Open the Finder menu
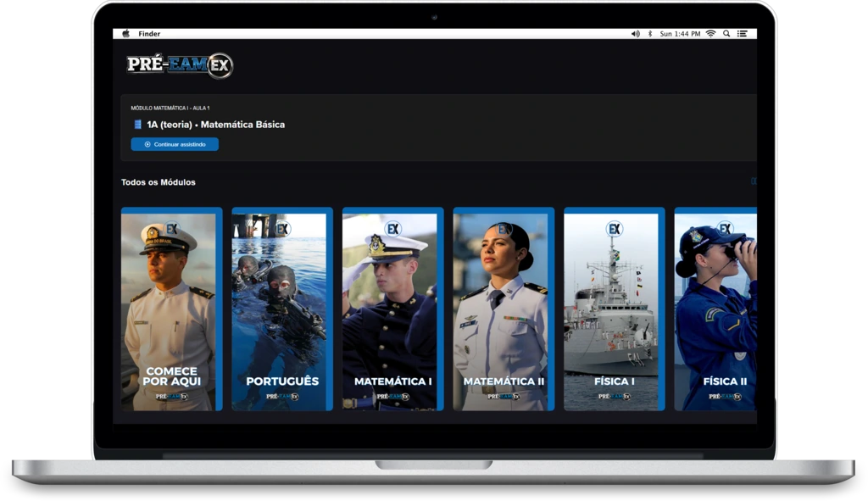868x501 pixels. (149, 34)
